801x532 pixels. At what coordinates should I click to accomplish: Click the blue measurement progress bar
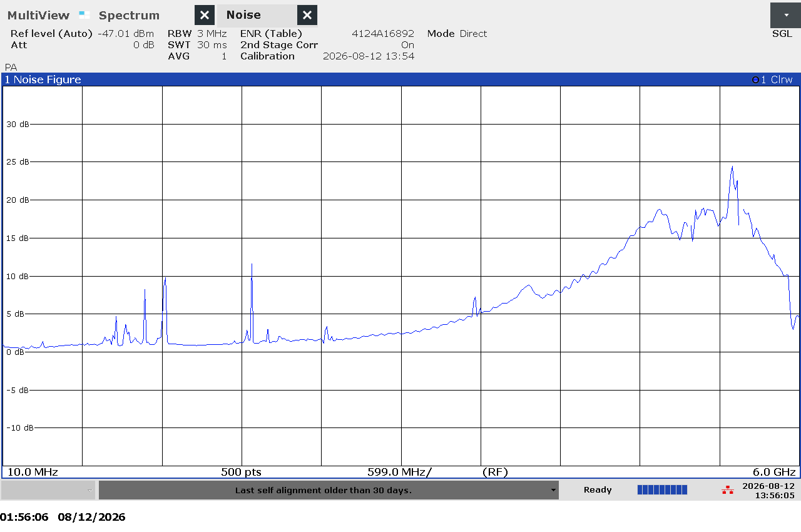coord(662,490)
